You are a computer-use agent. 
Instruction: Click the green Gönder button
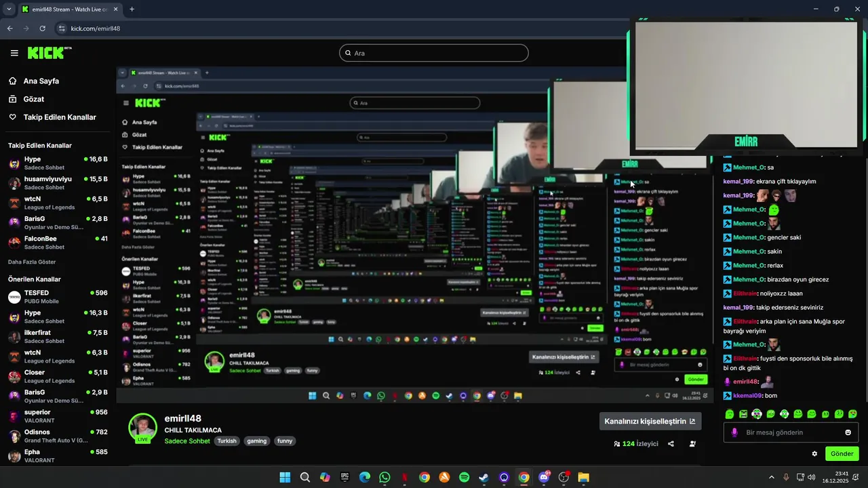842,454
